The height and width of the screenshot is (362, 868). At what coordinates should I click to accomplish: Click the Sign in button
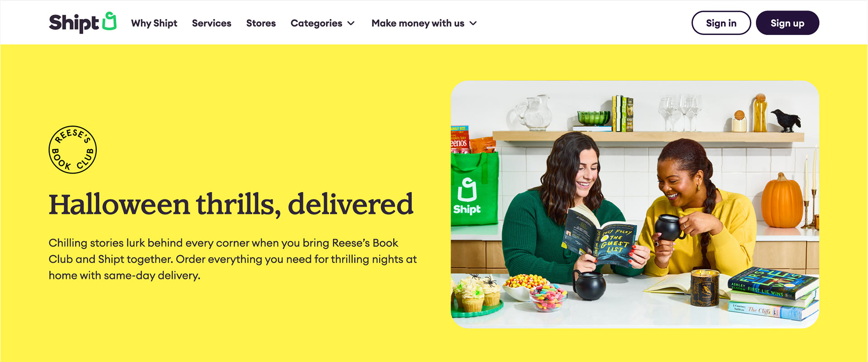(x=721, y=23)
